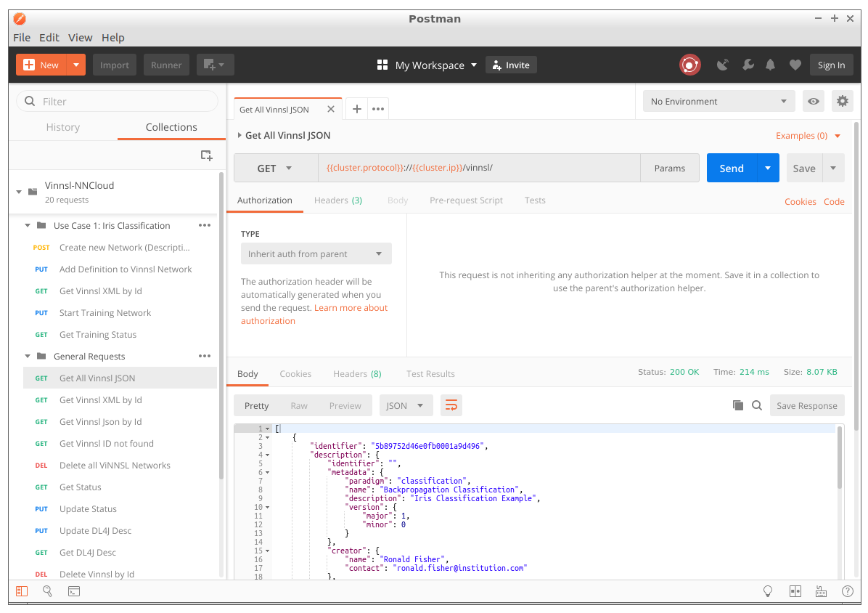
Task: Add a new request tab
Action: (357, 109)
